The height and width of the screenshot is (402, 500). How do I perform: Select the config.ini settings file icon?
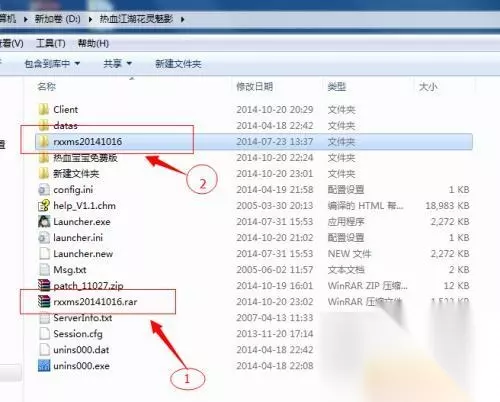44,190
